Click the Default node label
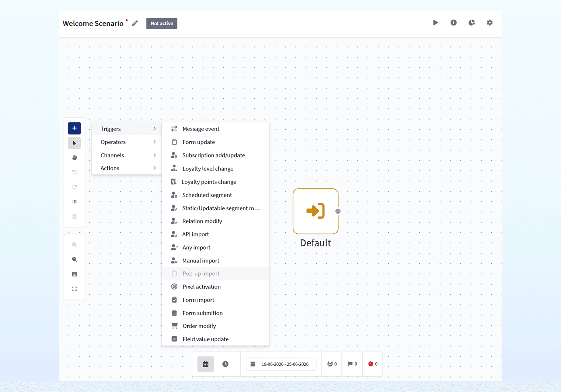Screen dimensions: 561x392 click(316, 243)
